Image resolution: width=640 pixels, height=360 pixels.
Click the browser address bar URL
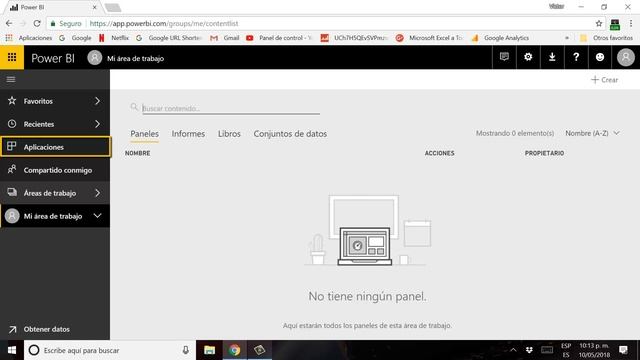164,24
